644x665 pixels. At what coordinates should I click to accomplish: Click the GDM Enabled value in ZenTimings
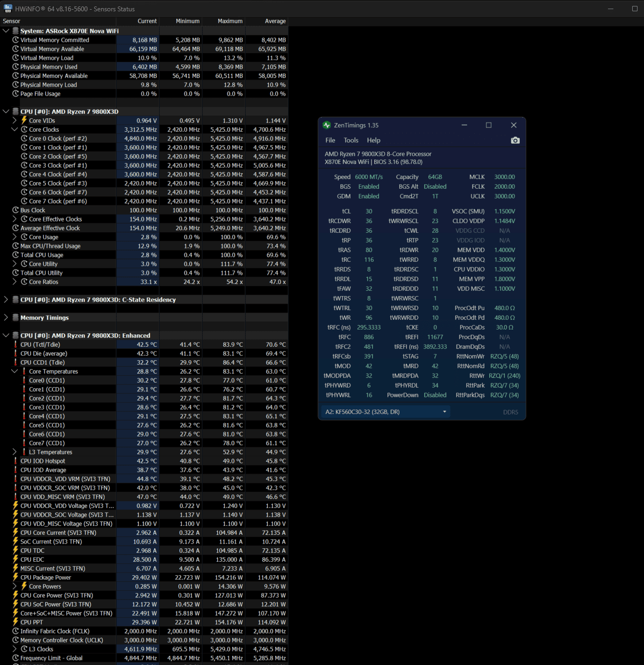[x=369, y=196]
